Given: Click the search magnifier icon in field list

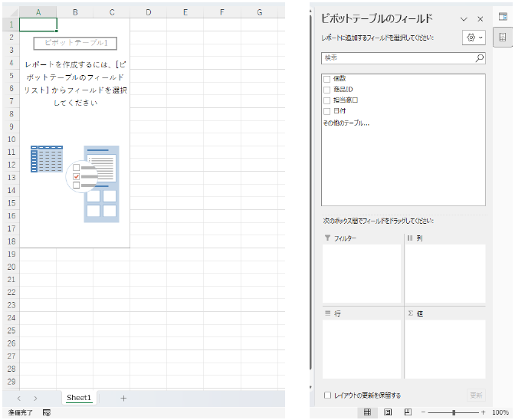Looking at the screenshot, I should [x=479, y=57].
